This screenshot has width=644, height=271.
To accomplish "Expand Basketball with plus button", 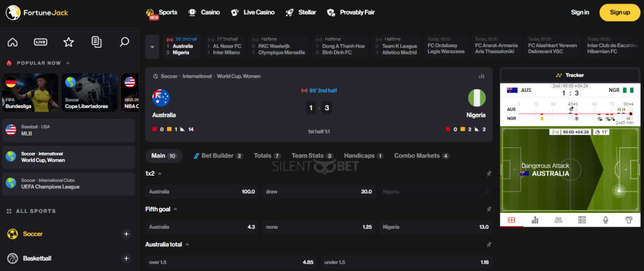I will pyautogui.click(x=127, y=259).
